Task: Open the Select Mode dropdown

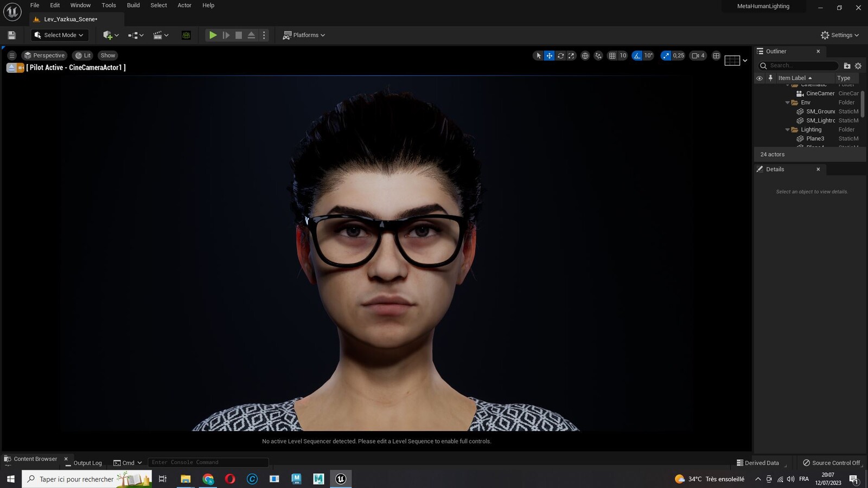Action: click(x=60, y=35)
